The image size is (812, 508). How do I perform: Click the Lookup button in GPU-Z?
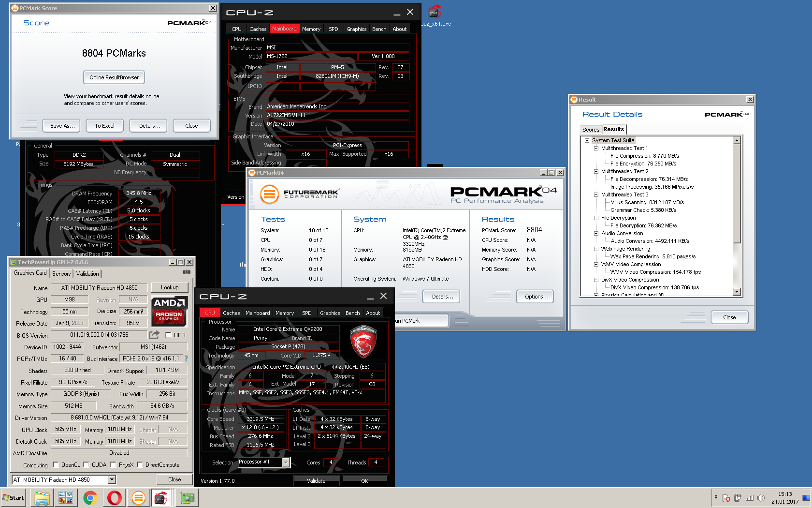pos(170,287)
